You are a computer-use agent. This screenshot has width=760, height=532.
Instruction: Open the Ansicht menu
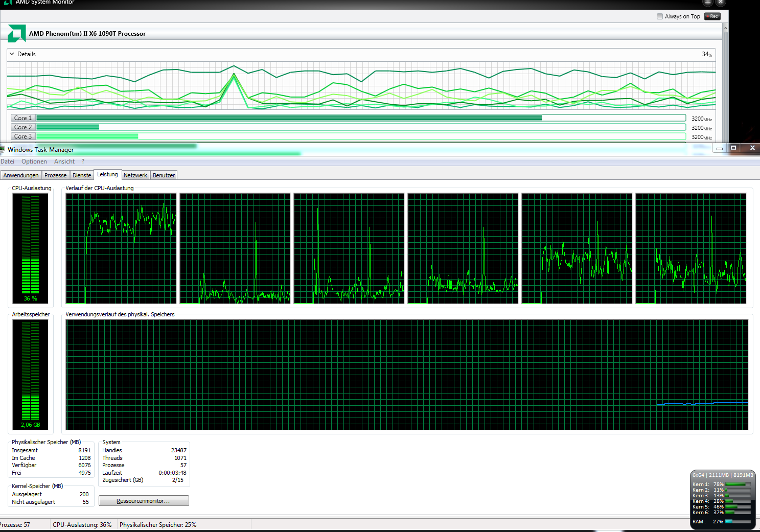(64, 161)
